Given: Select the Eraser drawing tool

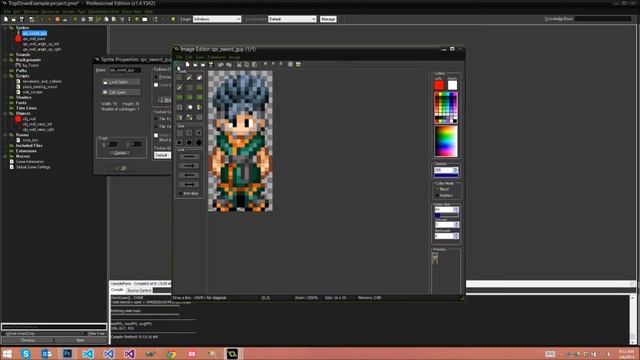Looking at the screenshot, I should pyautogui.click(x=199, y=78).
